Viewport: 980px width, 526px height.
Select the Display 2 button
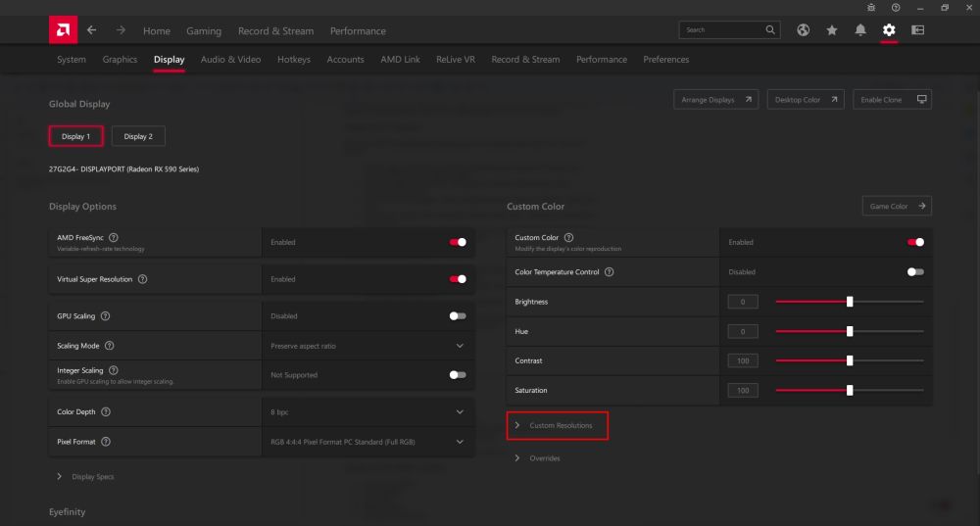[138, 136]
